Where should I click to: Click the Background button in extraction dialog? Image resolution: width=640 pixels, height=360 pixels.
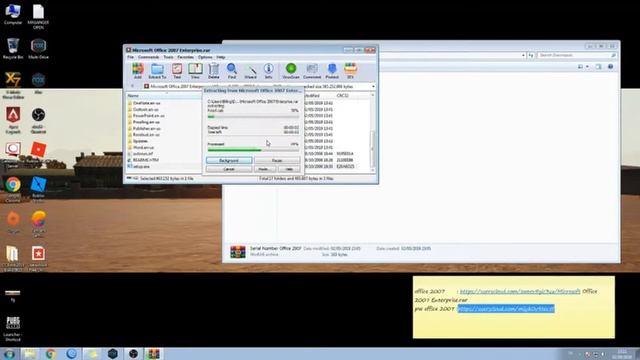pyautogui.click(x=229, y=160)
